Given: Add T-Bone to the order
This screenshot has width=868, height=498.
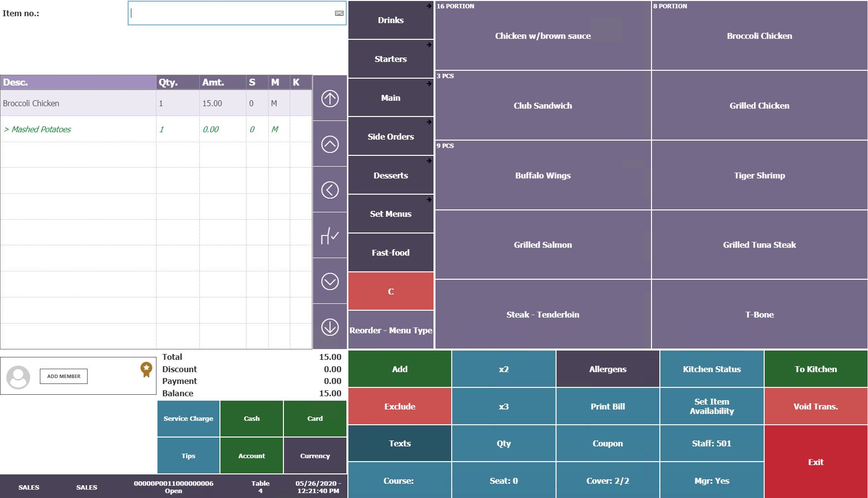Looking at the screenshot, I should pyautogui.click(x=759, y=315).
